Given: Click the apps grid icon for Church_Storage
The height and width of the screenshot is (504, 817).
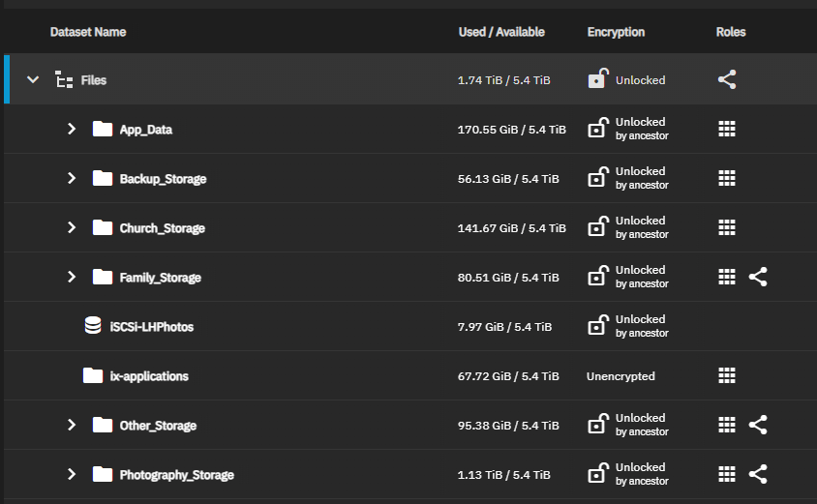Looking at the screenshot, I should (x=727, y=227).
